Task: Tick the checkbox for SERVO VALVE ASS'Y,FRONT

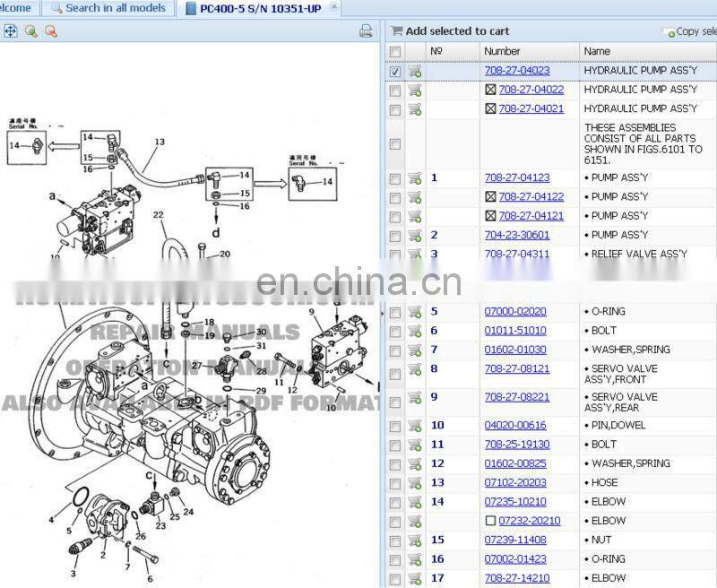Action: click(x=395, y=369)
